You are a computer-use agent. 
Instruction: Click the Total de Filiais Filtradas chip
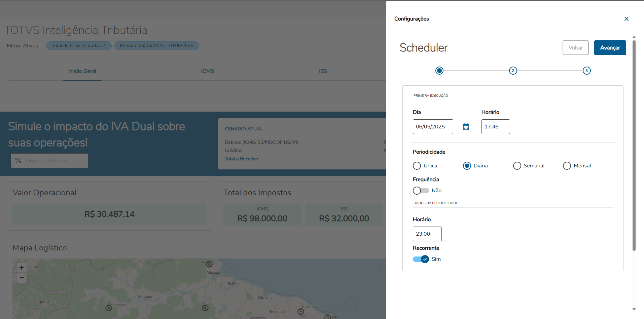[x=79, y=46]
